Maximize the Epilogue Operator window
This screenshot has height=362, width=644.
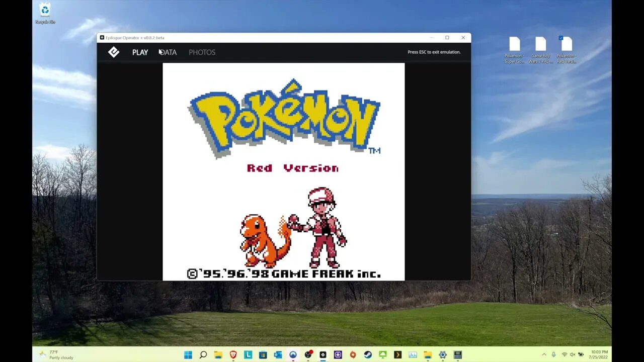click(447, 38)
